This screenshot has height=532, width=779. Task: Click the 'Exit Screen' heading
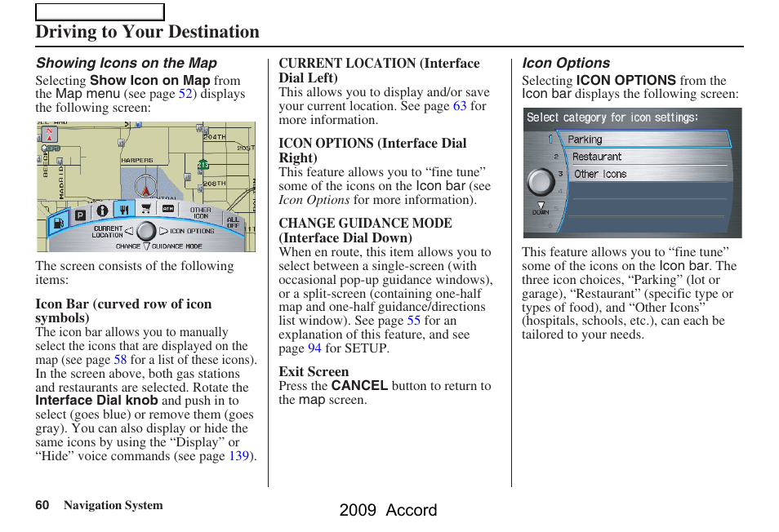(314, 372)
